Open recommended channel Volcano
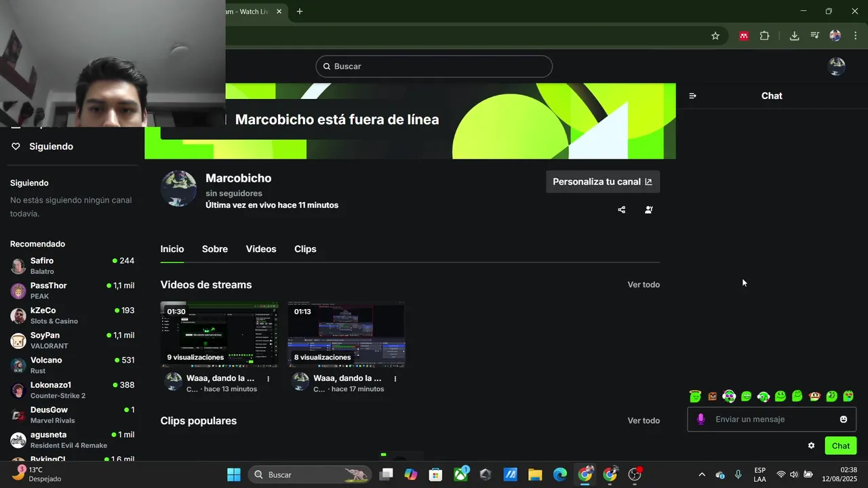The image size is (868, 488). tap(72, 365)
